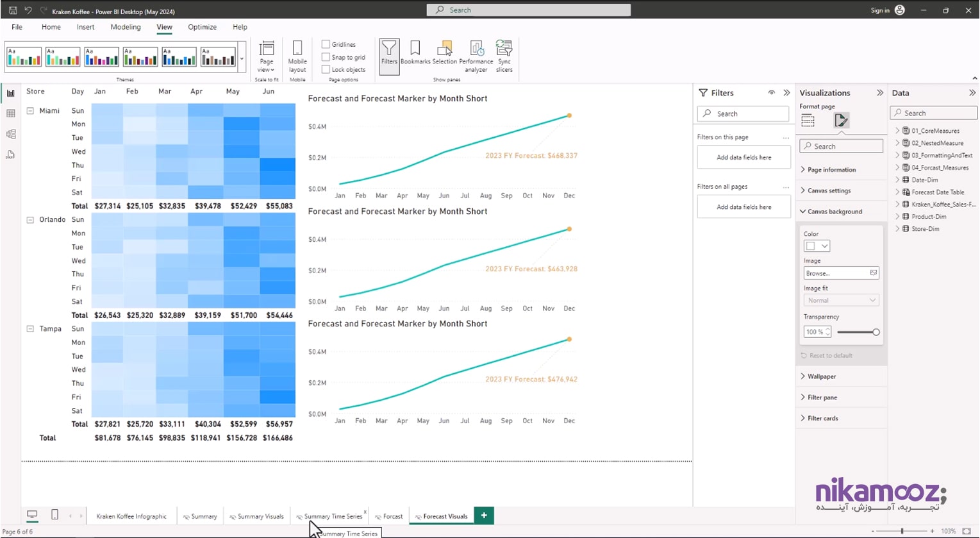Add a new page with plus button
The image size is (980, 538).
(x=484, y=516)
